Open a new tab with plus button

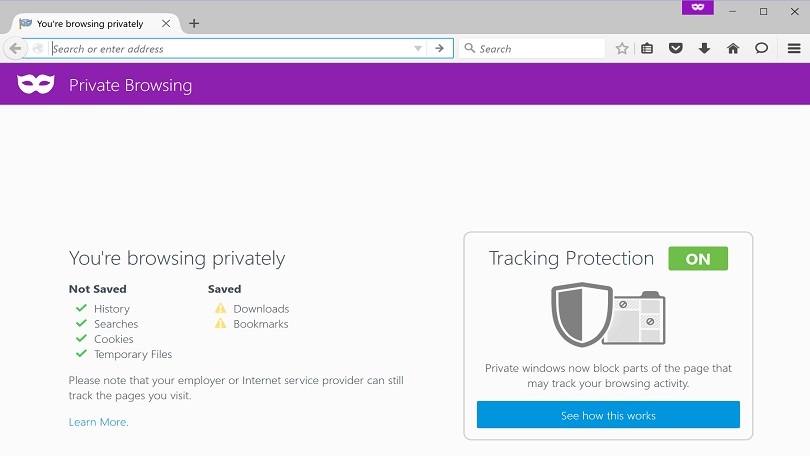(x=194, y=23)
